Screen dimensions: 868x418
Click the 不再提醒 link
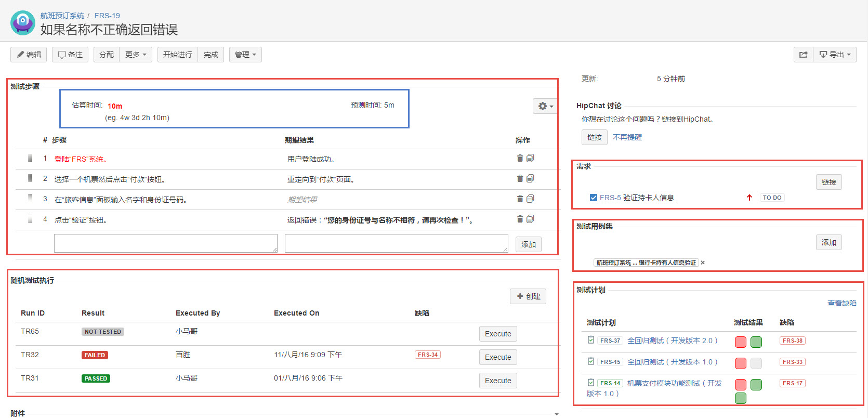point(627,137)
